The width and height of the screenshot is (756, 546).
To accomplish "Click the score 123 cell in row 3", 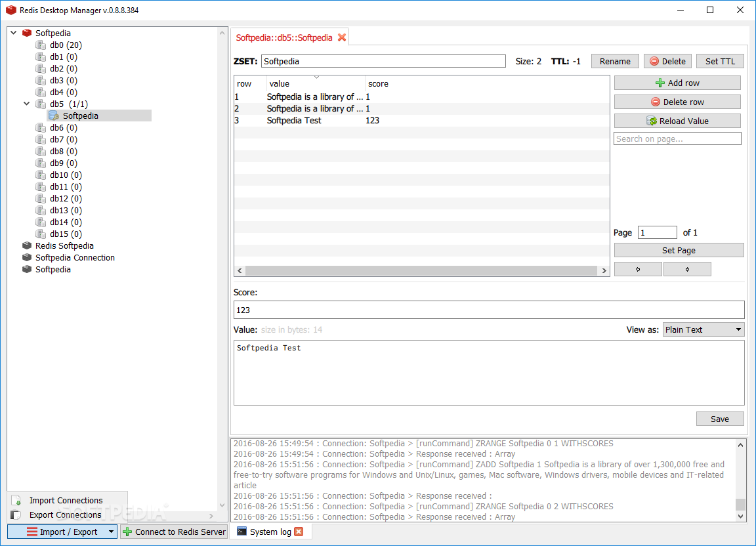I will [x=373, y=121].
